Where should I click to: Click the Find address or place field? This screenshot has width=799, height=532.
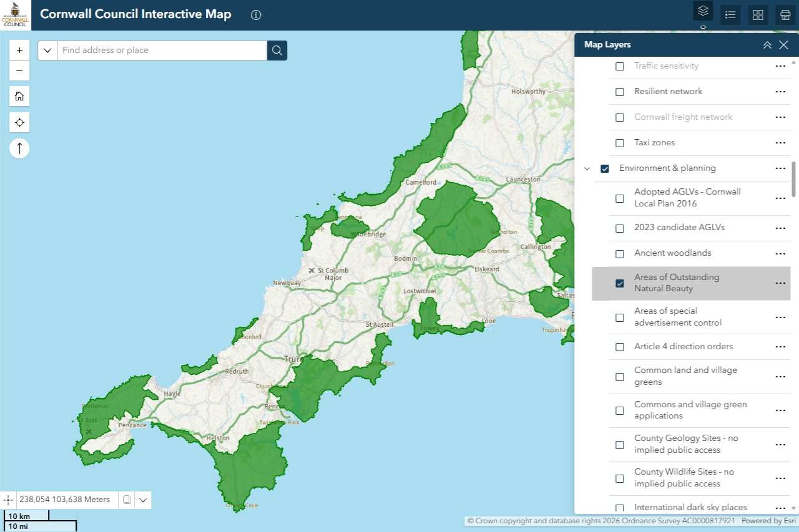(162, 51)
